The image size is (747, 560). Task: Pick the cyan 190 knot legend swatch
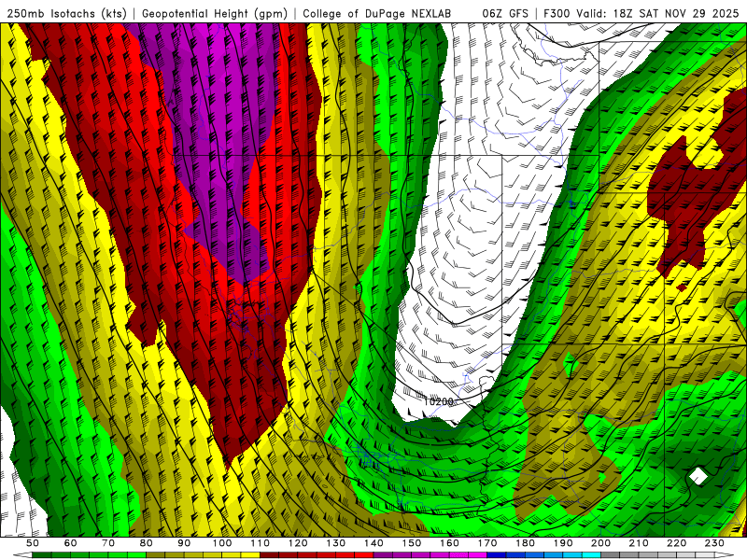pyautogui.click(x=573, y=555)
